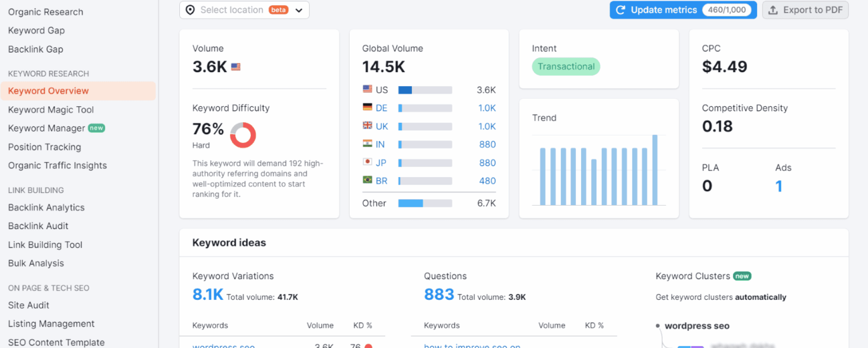Screen dimensions: 868x348
Task: Click the PLA value 0
Action: tap(707, 186)
